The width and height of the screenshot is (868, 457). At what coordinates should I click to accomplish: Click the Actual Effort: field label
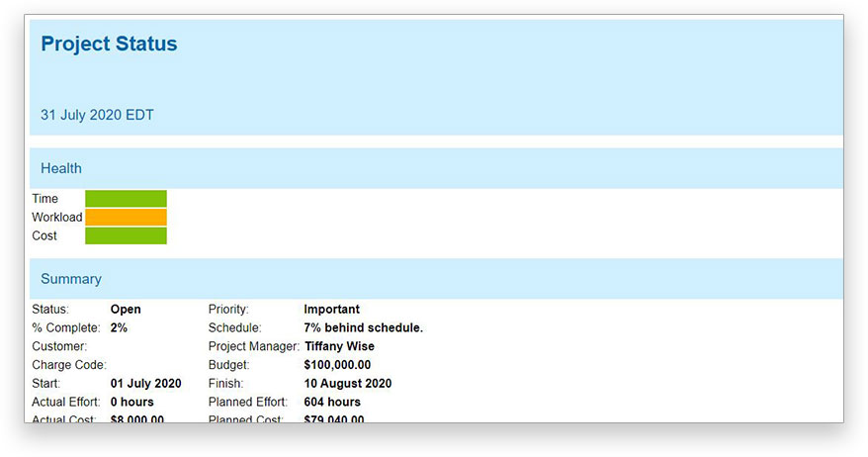pyautogui.click(x=66, y=402)
